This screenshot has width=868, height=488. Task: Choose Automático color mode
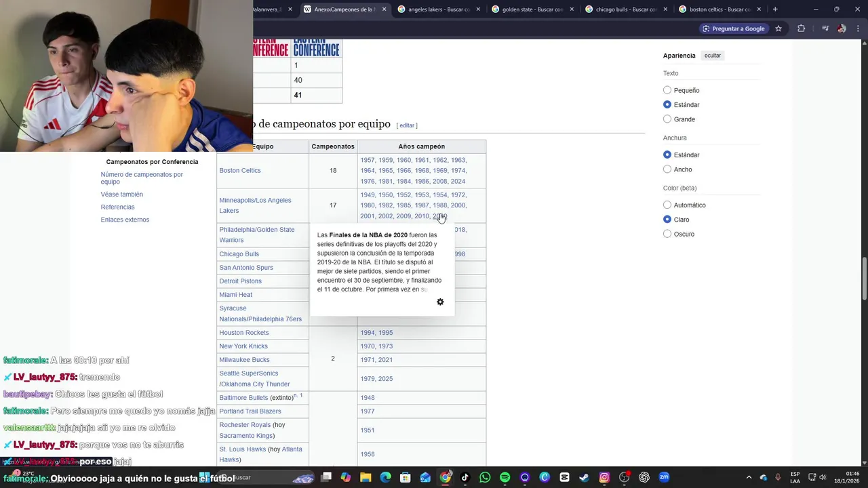[667, 205]
